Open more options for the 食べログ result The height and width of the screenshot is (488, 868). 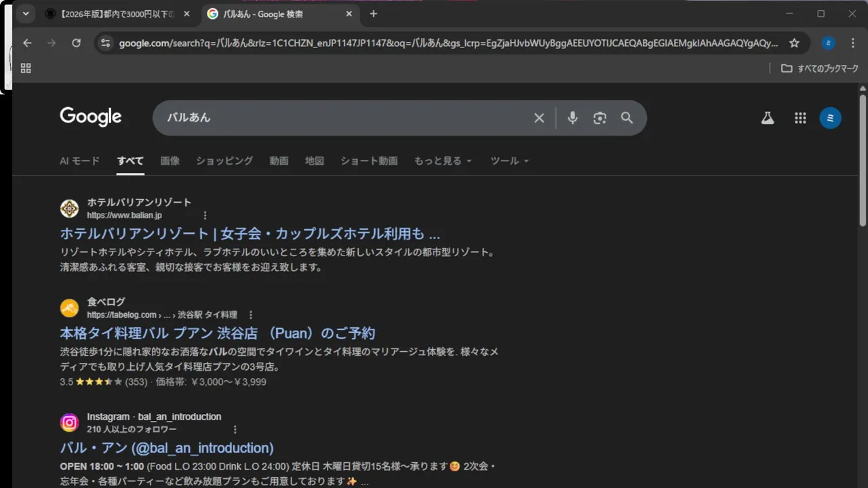251,315
